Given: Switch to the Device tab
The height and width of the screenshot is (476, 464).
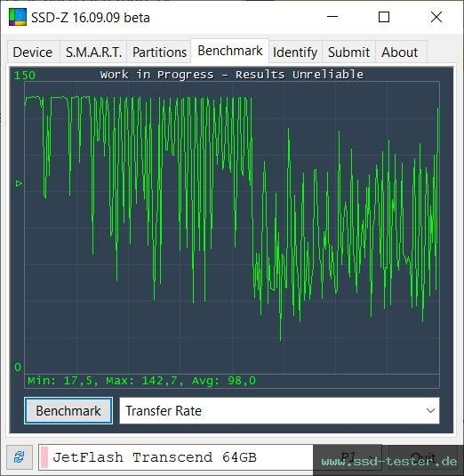Looking at the screenshot, I should coord(33,52).
